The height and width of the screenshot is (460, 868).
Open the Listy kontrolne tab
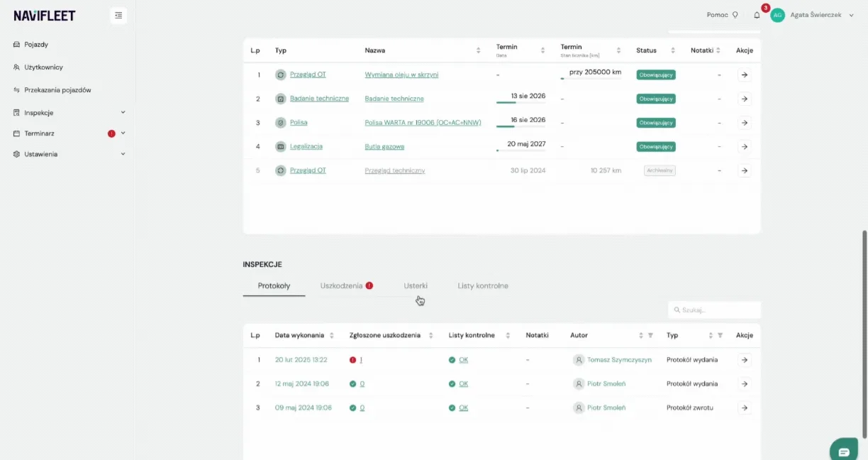(x=483, y=285)
